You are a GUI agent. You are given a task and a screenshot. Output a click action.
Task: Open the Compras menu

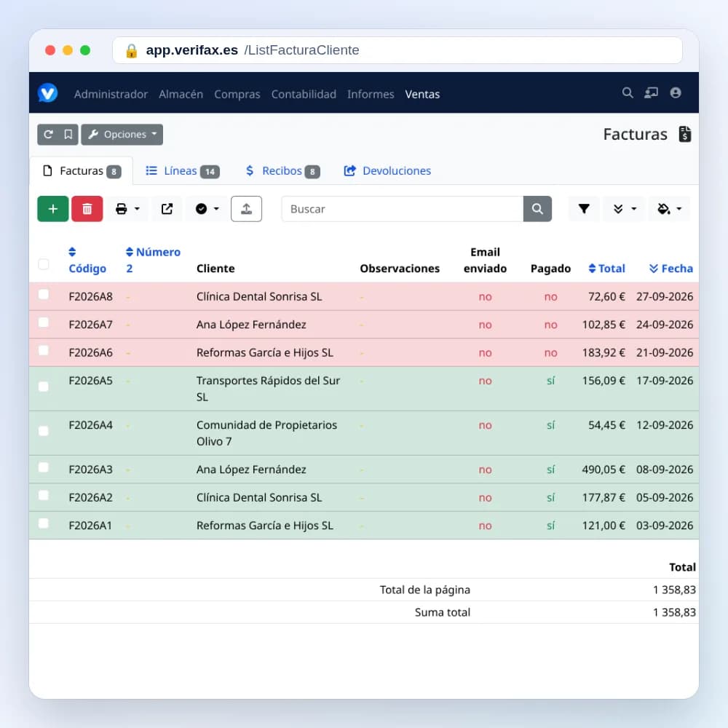237,94
